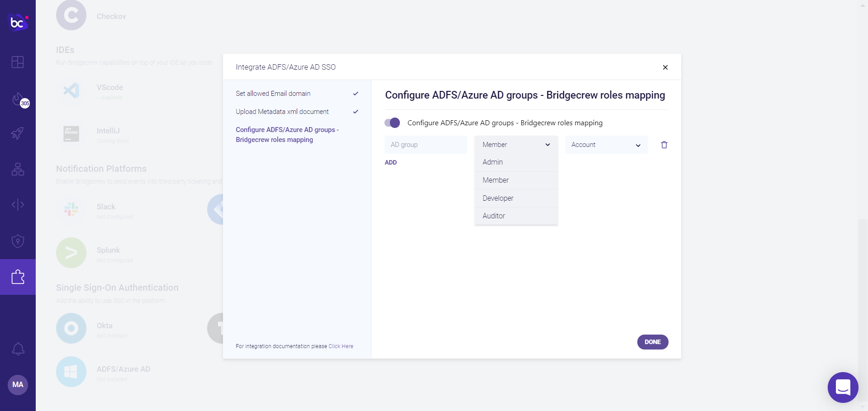Click the Slack integration icon

click(71, 210)
